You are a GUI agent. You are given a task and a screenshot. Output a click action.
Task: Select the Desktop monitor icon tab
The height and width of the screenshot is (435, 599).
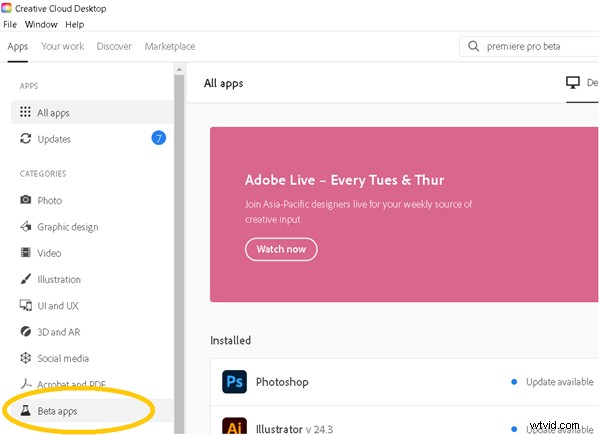click(573, 82)
